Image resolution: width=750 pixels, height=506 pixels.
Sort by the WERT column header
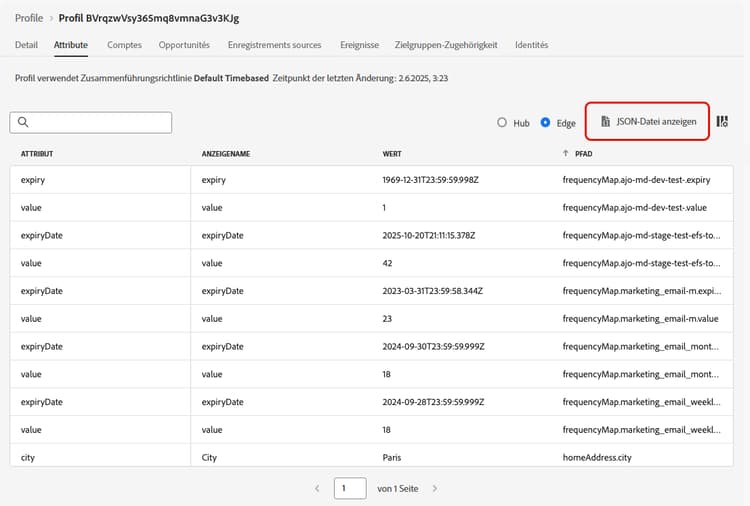coord(393,155)
